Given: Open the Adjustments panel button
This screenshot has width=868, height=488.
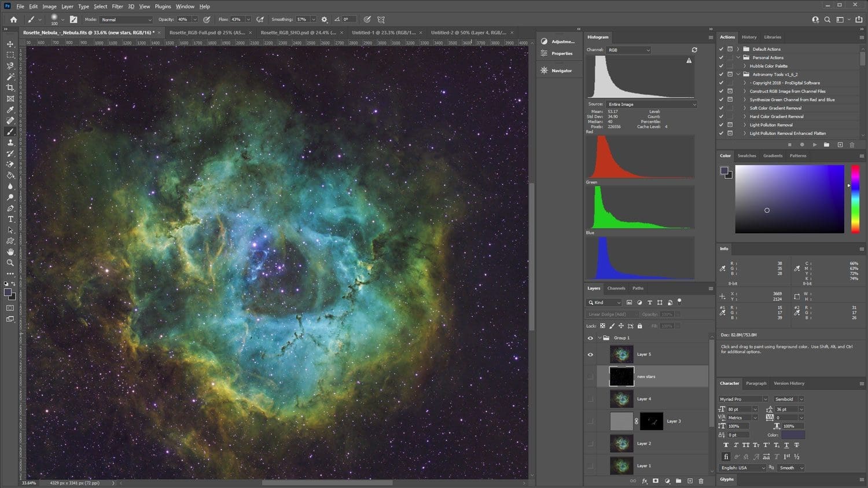Looking at the screenshot, I should 557,42.
